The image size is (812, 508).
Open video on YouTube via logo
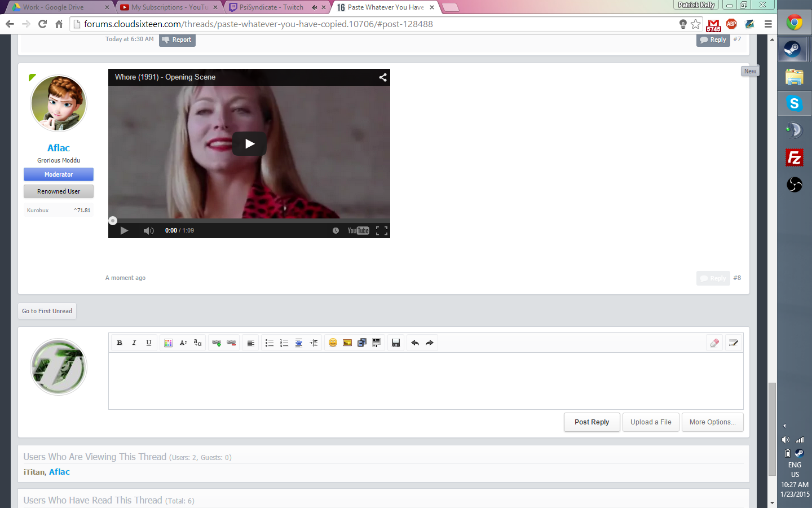pyautogui.click(x=359, y=230)
